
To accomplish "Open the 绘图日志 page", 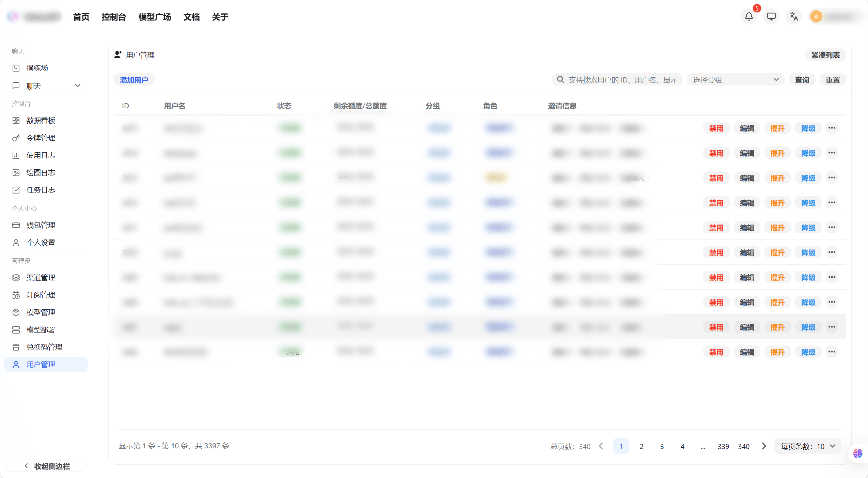I will [41, 172].
